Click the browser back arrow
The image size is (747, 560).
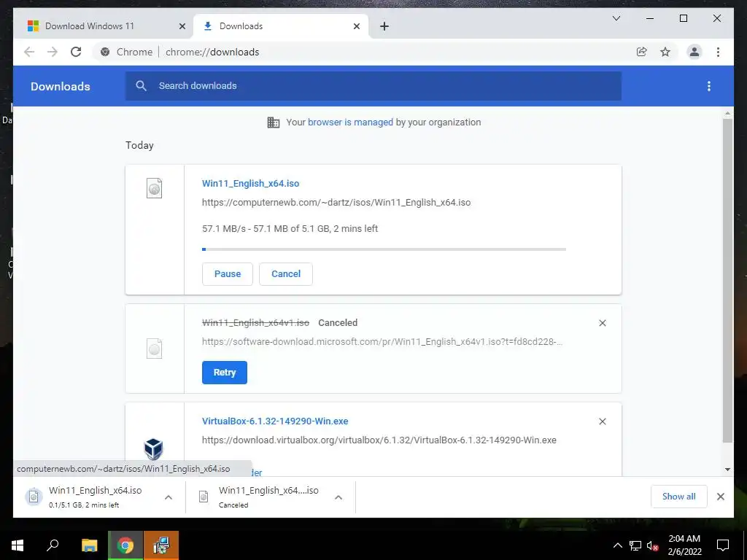(x=29, y=52)
